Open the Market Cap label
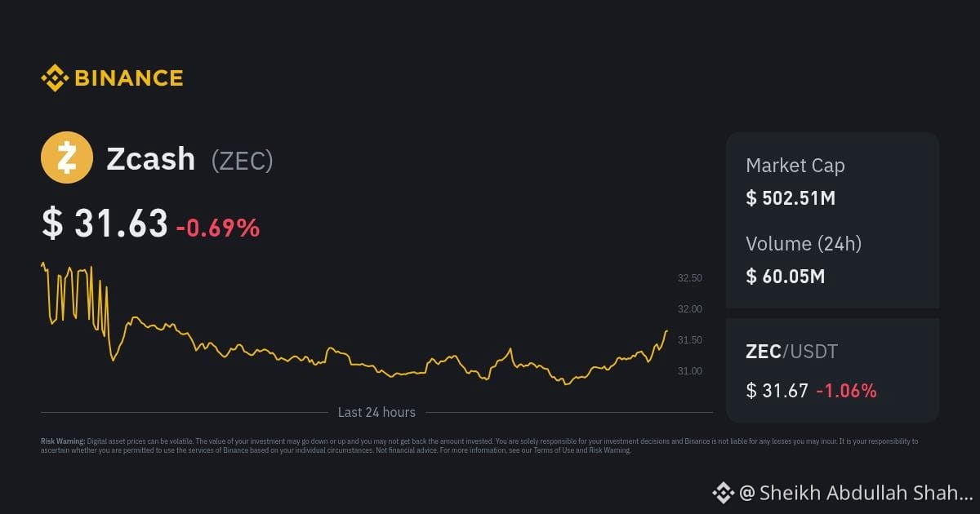The image size is (980, 514). 795,166
